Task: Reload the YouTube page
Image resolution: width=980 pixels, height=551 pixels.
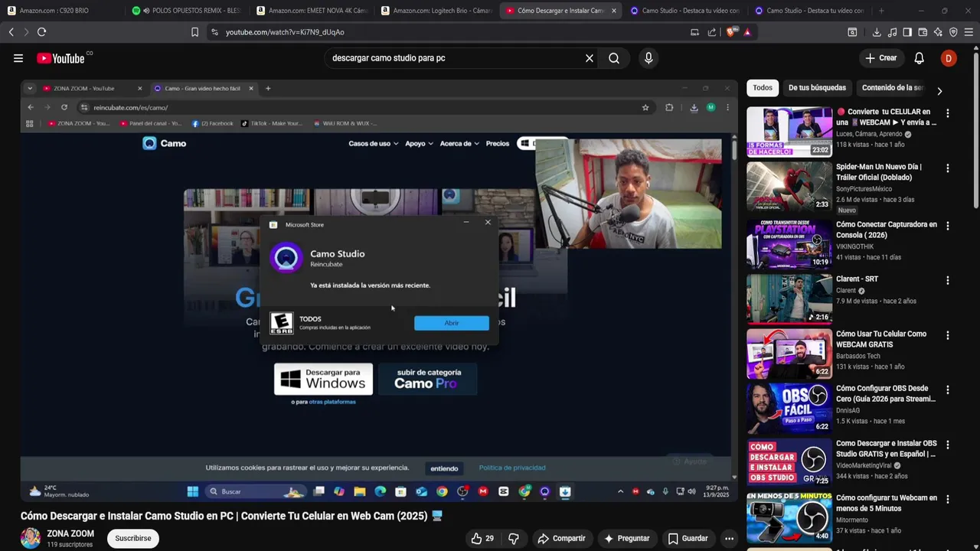Action: 41,32
